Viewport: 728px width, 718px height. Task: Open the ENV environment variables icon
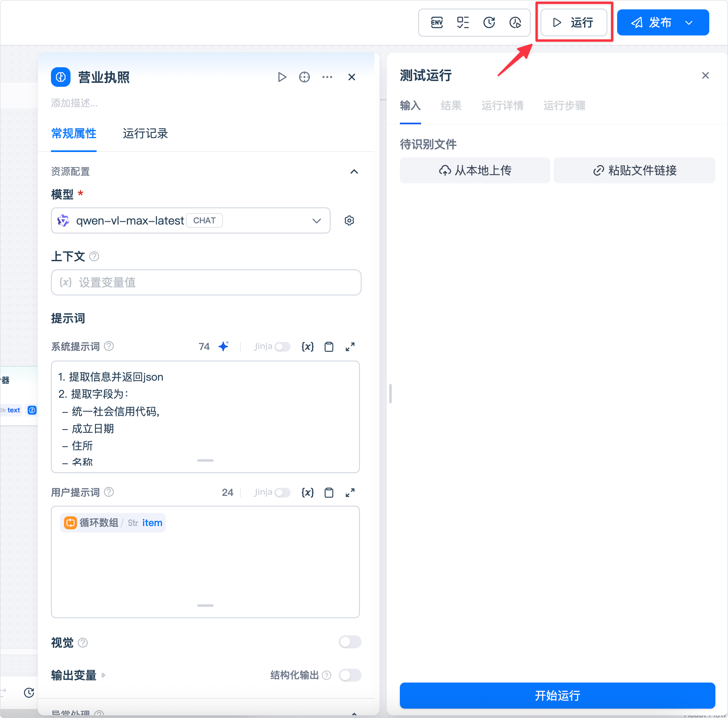[437, 22]
